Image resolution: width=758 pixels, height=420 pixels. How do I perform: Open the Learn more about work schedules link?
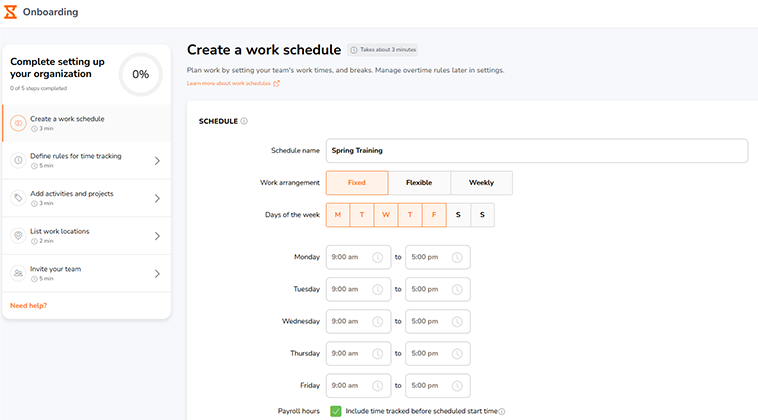233,83
